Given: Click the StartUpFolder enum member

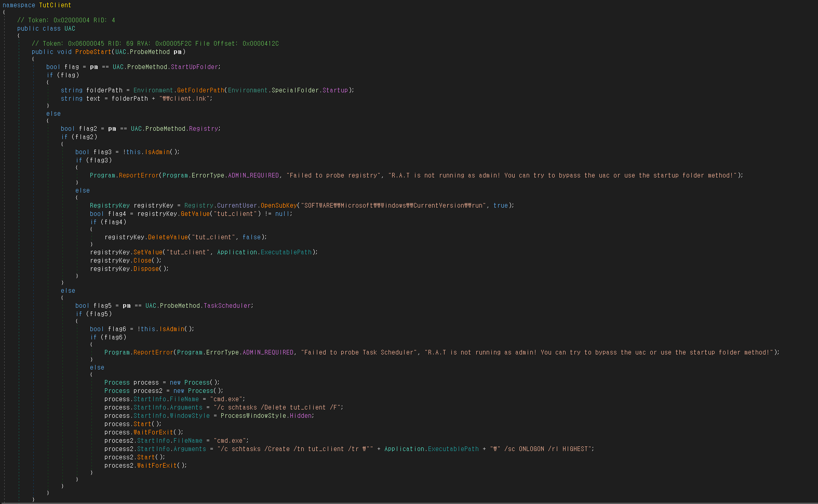Looking at the screenshot, I should (195, 67).
